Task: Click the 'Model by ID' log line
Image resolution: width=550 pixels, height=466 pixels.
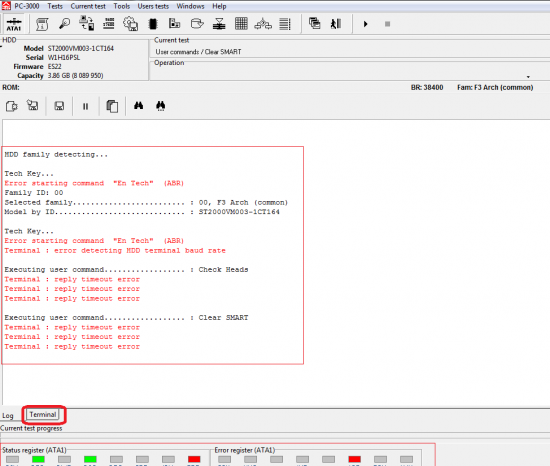Action: pyautogui.click(x=142, y=212)
